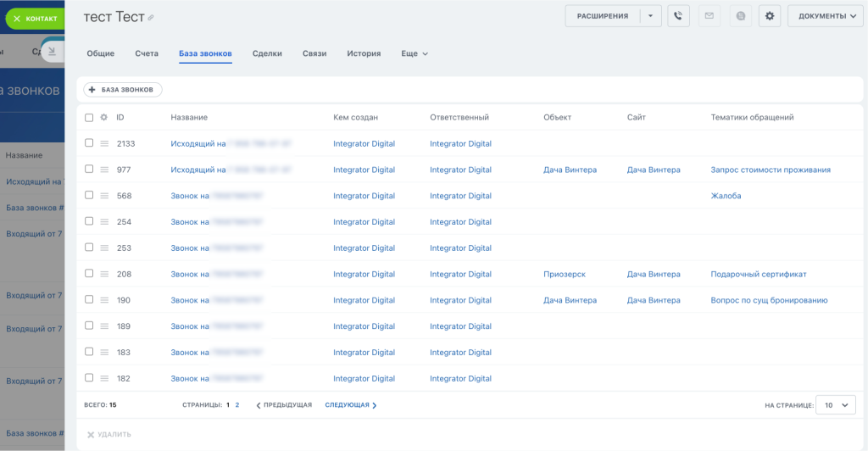Screen dimensions: 868x451
Task: Open grid column settings gear icon
Action: click(103, 118)
